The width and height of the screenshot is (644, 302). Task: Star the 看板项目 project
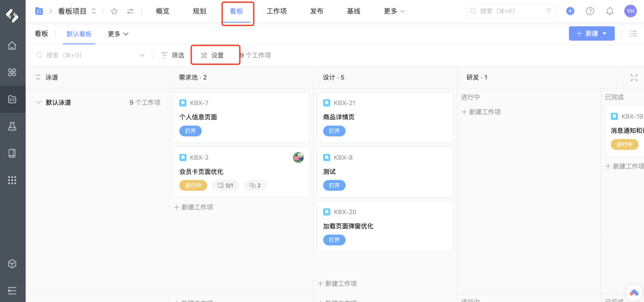(x=114, y=11)
